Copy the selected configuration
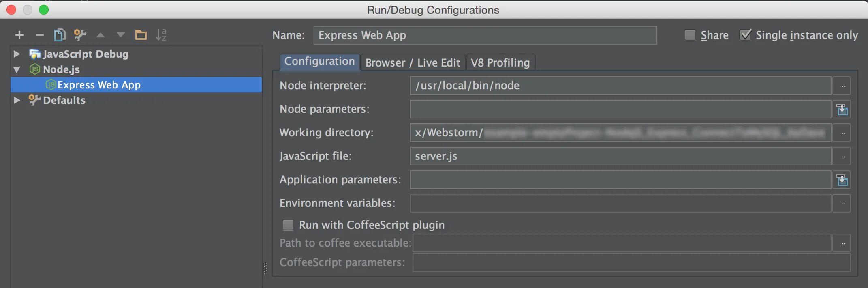The height and width of the screenshot is (288, 868). pyautogui.click(x=60, y=35)
